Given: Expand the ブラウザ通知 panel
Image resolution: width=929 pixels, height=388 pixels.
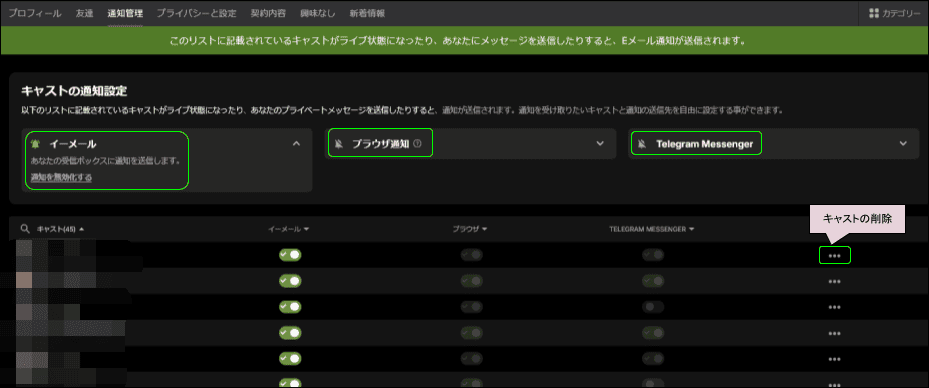Looking at the screenshot, I should (x=600, y=143).
